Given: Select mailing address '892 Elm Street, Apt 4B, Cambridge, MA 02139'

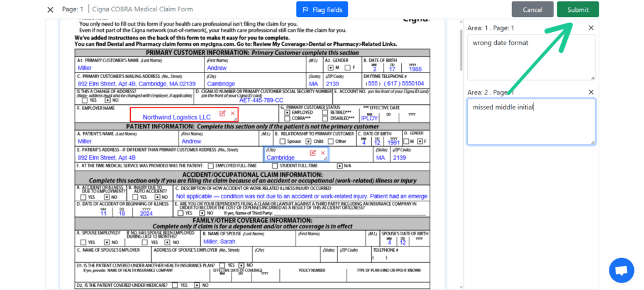Looking at the screenshot, I should 136,84.
